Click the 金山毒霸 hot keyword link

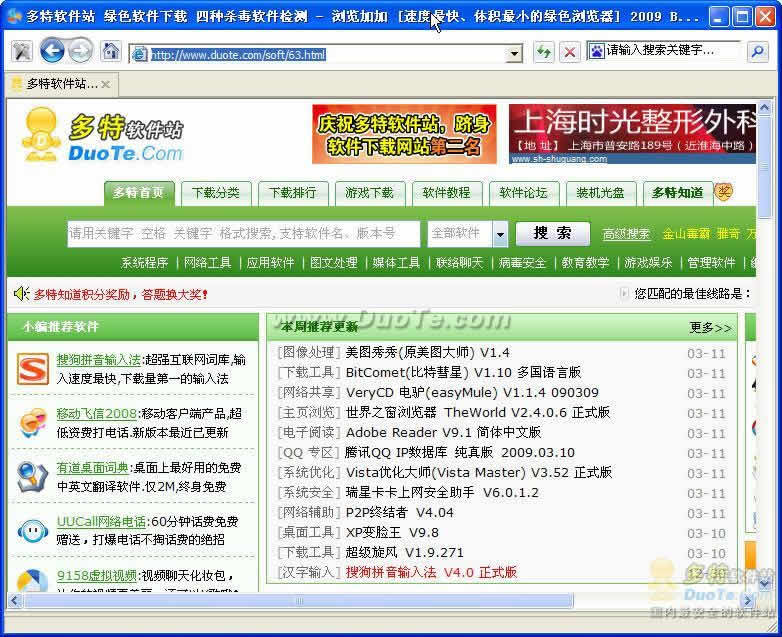click(x=686, y=233)
